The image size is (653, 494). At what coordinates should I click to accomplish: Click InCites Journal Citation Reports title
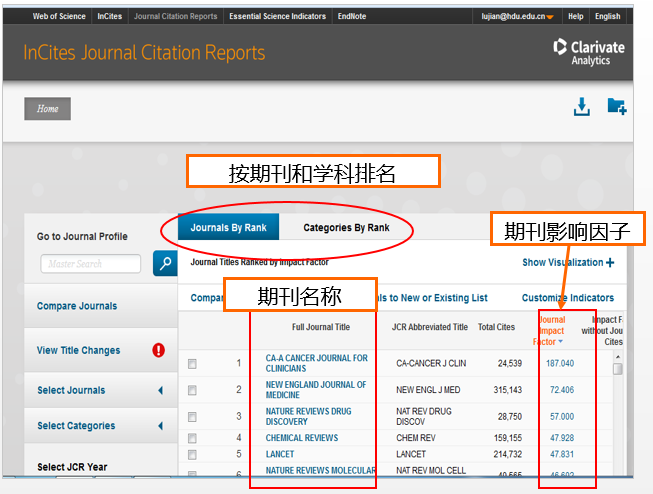[x=144, y=53]
